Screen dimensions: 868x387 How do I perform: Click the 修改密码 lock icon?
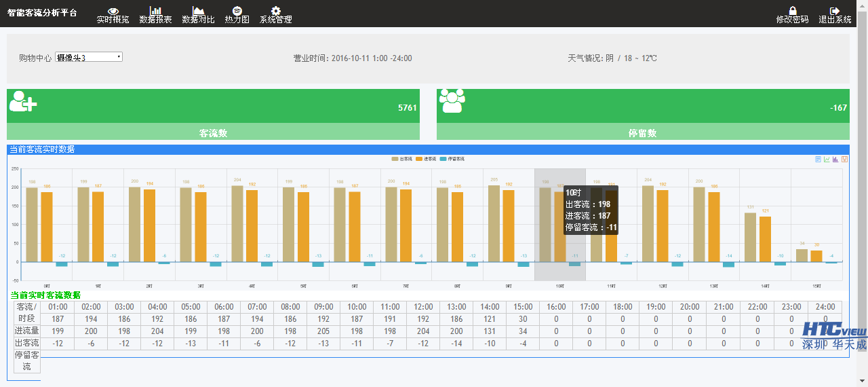coord(792,12)
